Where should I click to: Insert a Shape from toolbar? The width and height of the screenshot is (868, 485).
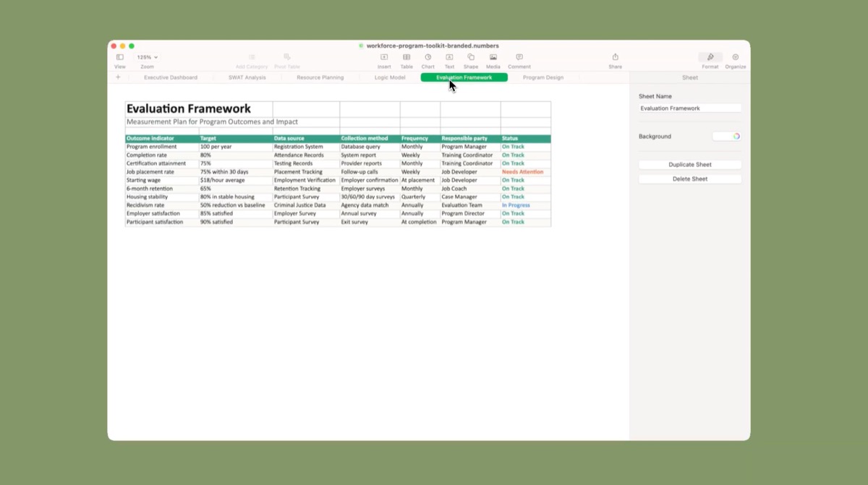click(x=471, y=57)
